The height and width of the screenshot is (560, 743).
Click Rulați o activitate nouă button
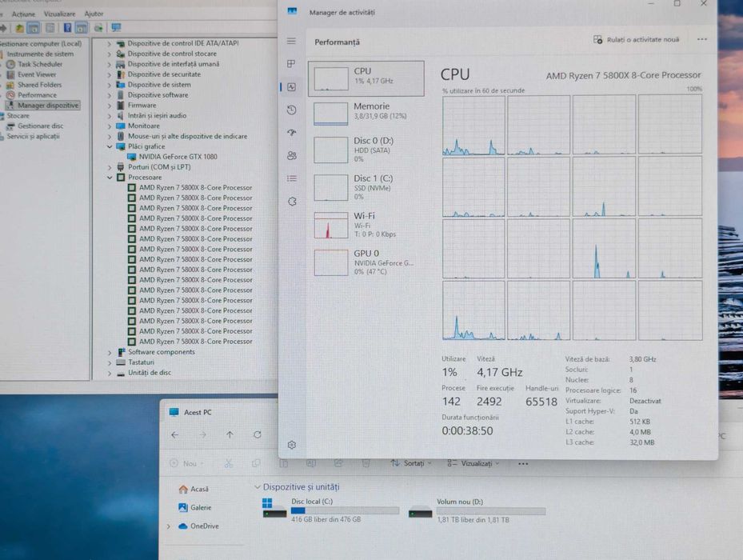pos(636,39)
